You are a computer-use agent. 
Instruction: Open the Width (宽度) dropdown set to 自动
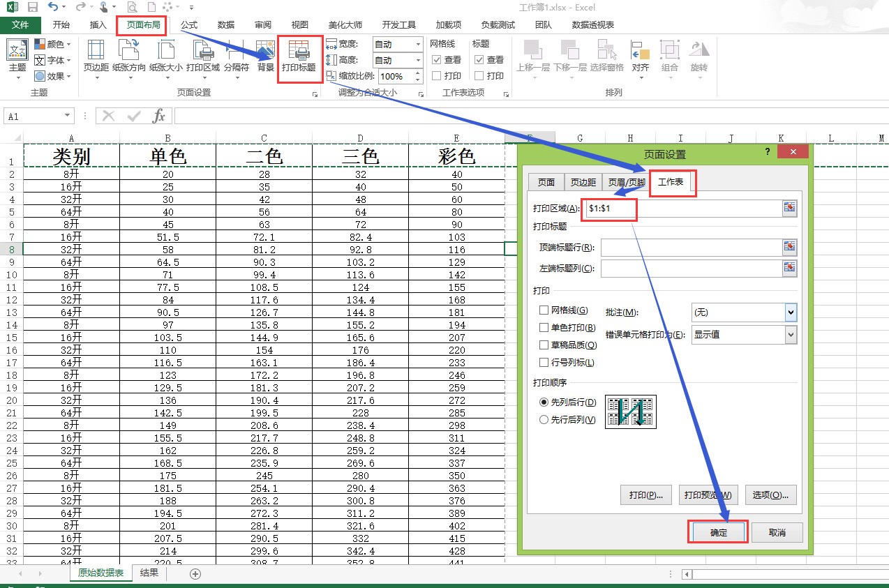[417, 44]
